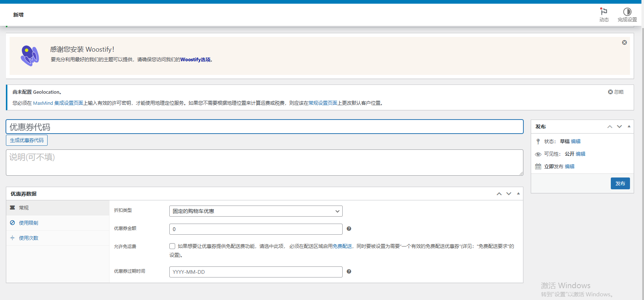644x300 pixels.
Task: Open the 折扣类型 dropdown
Action: pos(256,211)
